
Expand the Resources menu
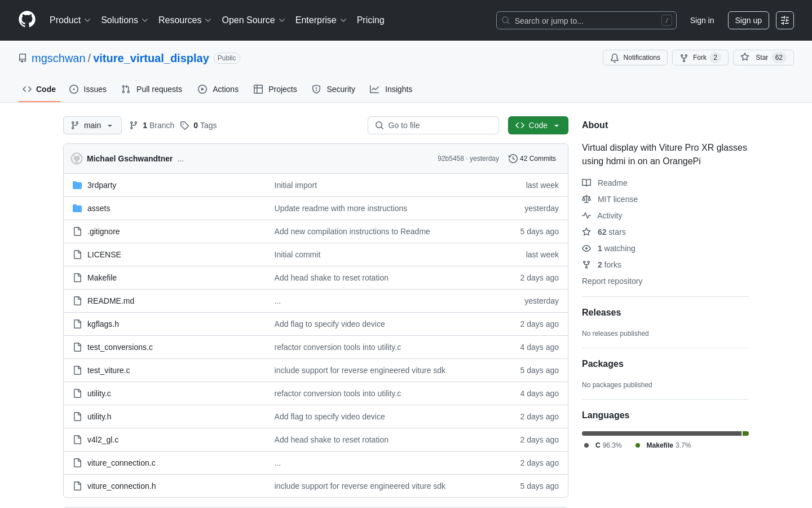[x=185, y=20]
